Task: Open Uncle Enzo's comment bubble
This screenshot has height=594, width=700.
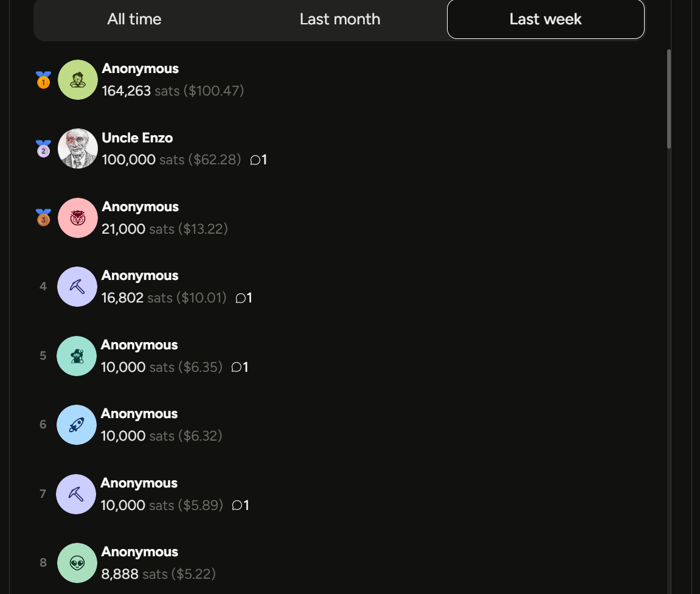Action: pos(258,160)
